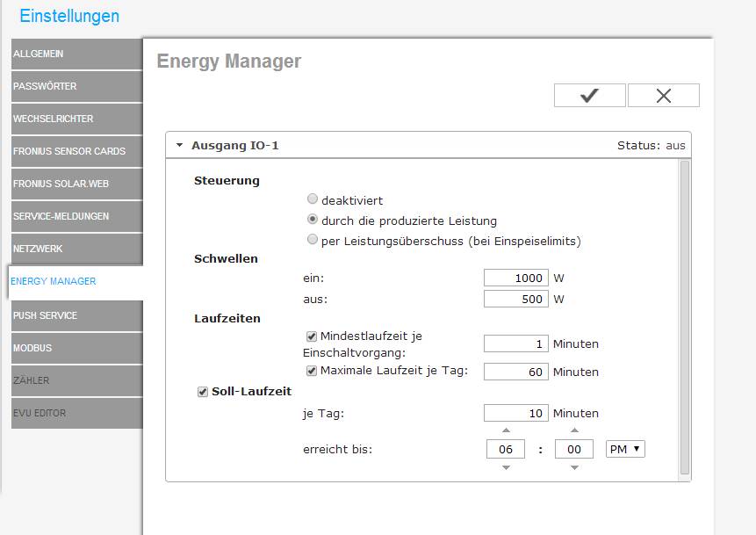
Task: Click the 'erreicht bis:' label
Action: (337, 450)
